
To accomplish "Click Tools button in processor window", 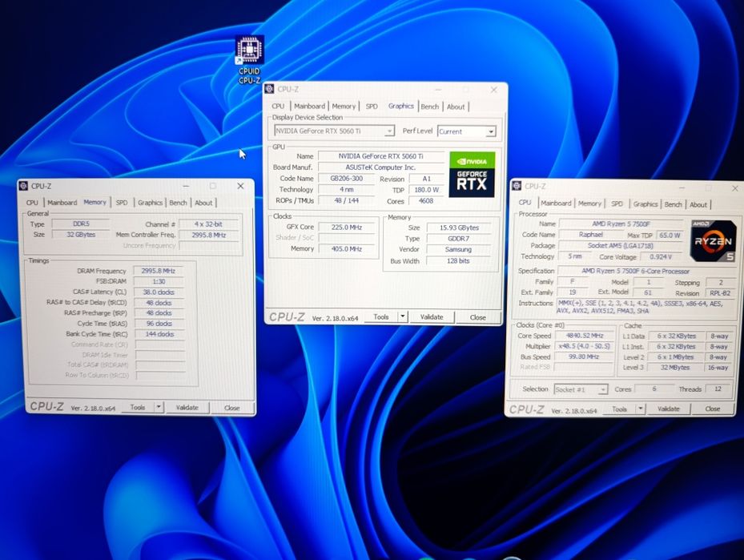I will tap(619, 409).
